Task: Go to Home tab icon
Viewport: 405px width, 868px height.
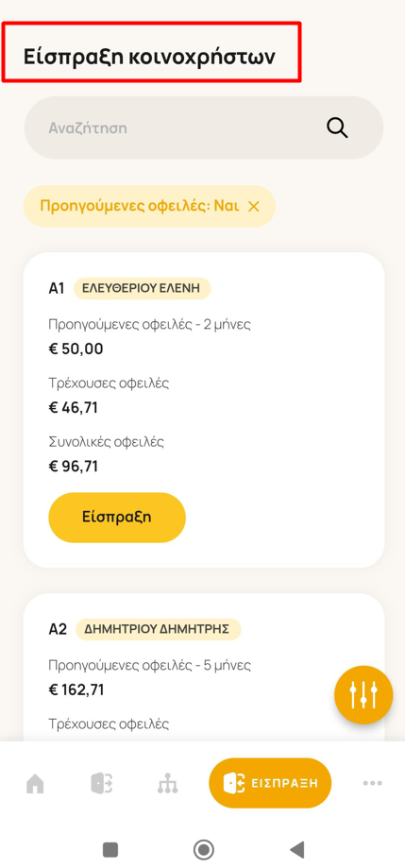Action: [x=36, y=783]
